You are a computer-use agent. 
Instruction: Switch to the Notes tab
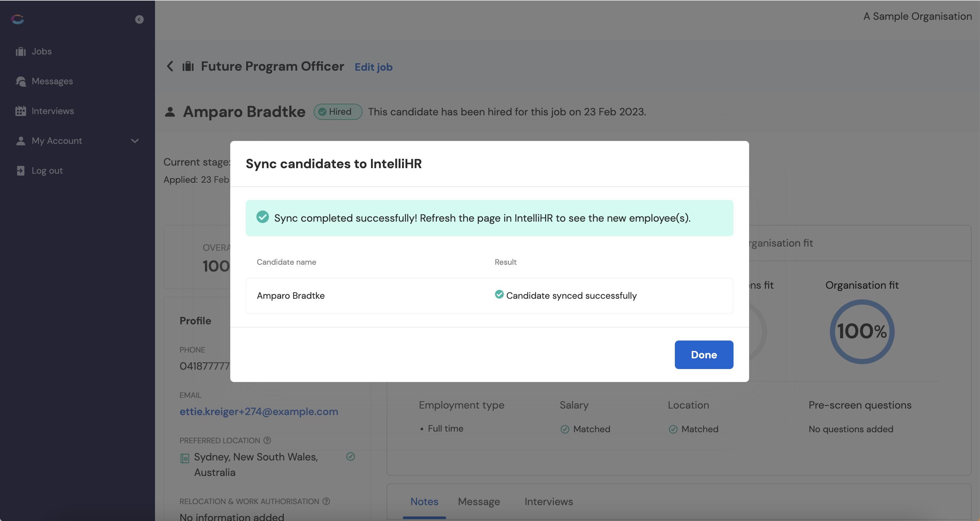(x=424, y=502)
